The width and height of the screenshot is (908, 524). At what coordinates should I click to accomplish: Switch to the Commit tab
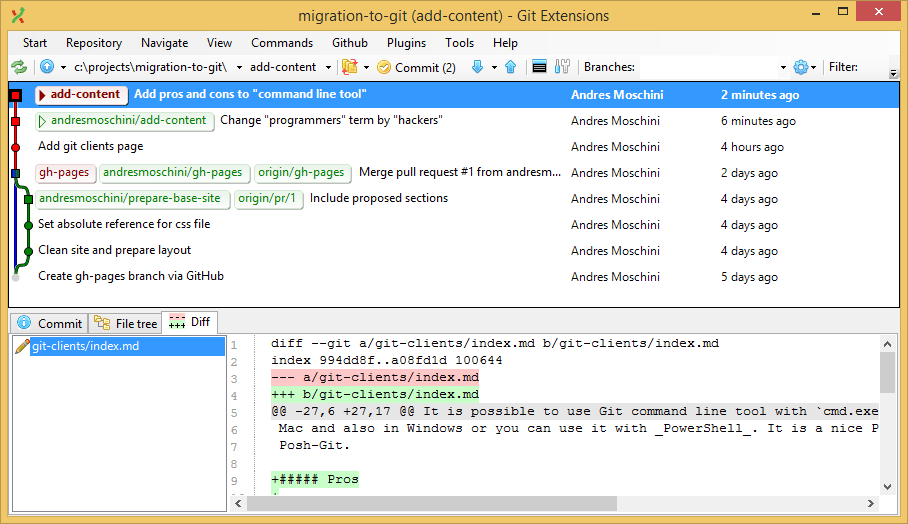(50, 323)
